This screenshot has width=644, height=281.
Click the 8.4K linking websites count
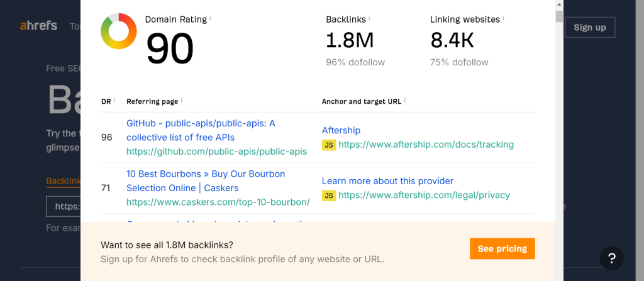452,40
